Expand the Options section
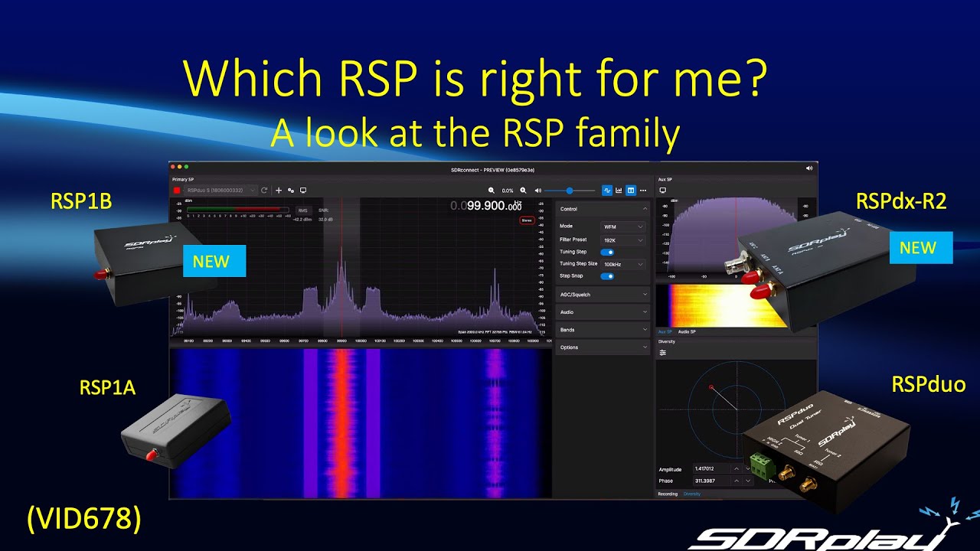Image resolution: width=980 pixels, height=551 pixels. [603, 347]
